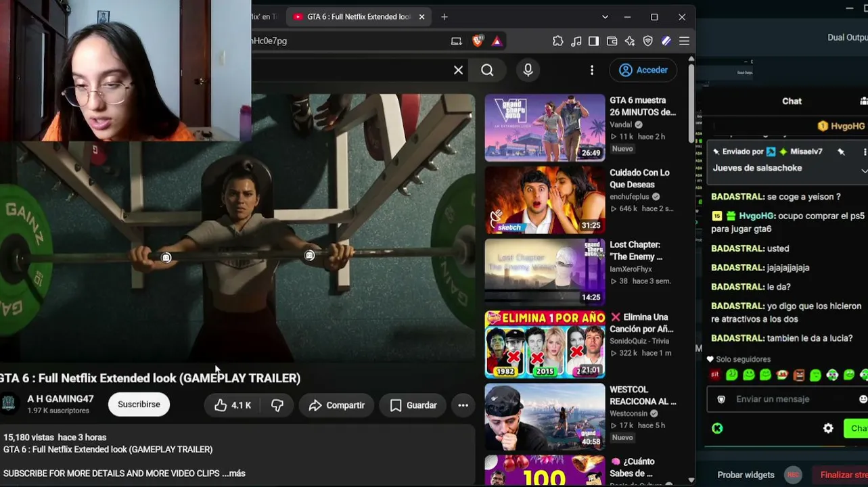Click the Compartir share button
The height and width of the screenshot is (487, 868).
pos(336,405)
